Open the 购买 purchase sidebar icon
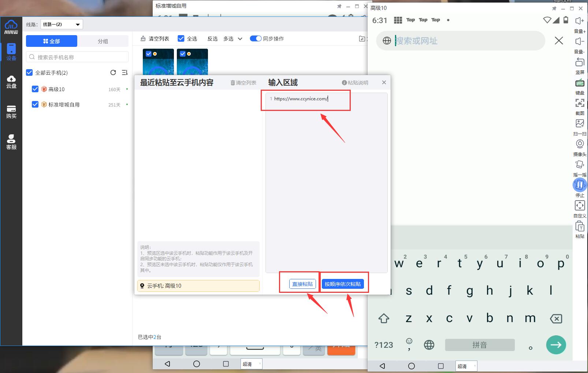 [11, 112]
